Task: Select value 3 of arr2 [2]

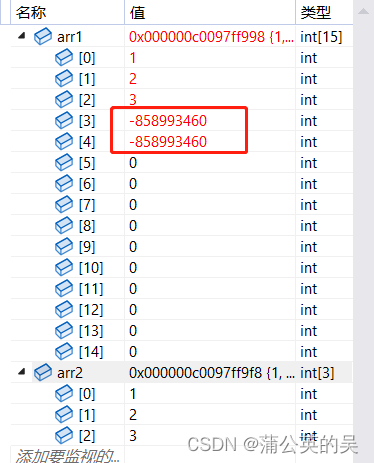Action: (x=133, y=436)
